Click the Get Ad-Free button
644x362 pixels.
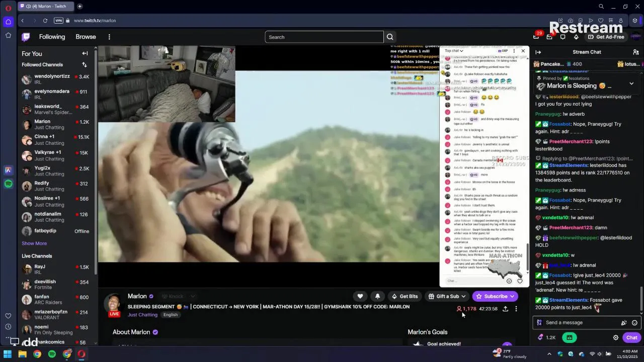(606, 37)
